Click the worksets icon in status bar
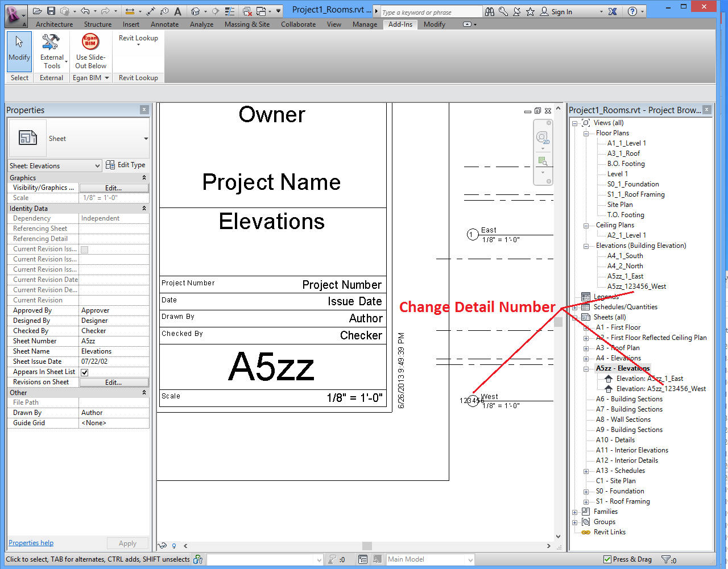 coord(198,559)
